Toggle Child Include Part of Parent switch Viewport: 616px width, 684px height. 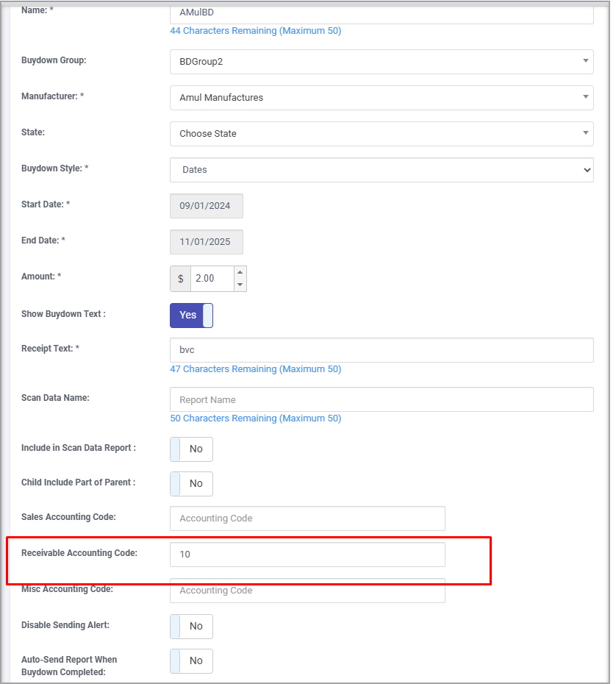point(191,483)
